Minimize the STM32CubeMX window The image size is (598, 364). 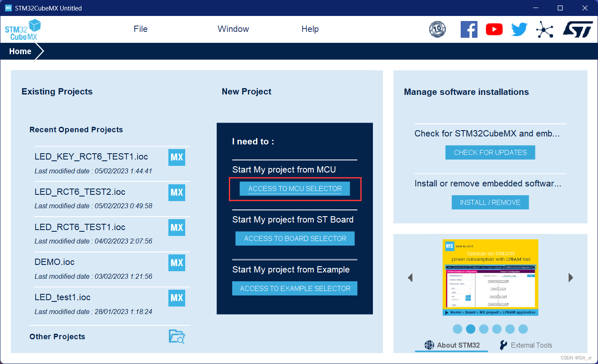pyautogui.click(x=535, y=8)
